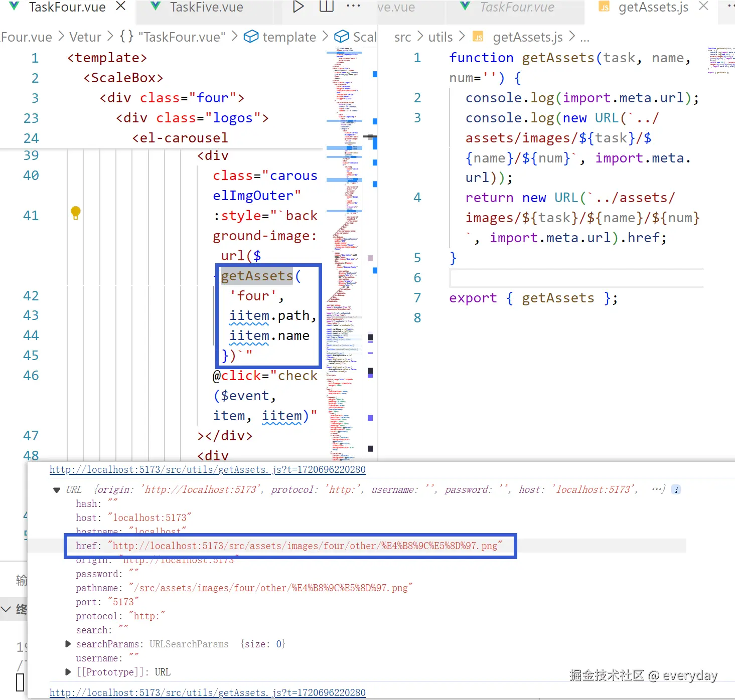Click Vetur in the breadcrumb
This screenshot has height=700, width=735.
pos(85,37)
